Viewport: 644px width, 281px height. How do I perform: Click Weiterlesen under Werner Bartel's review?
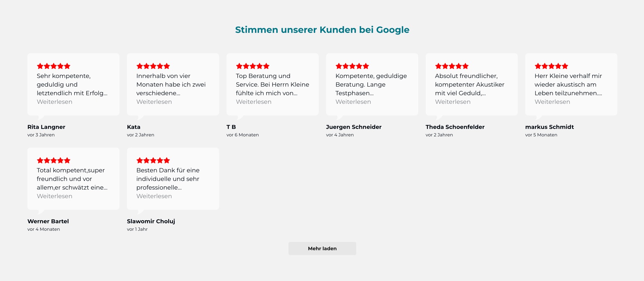tap(55, 196)
